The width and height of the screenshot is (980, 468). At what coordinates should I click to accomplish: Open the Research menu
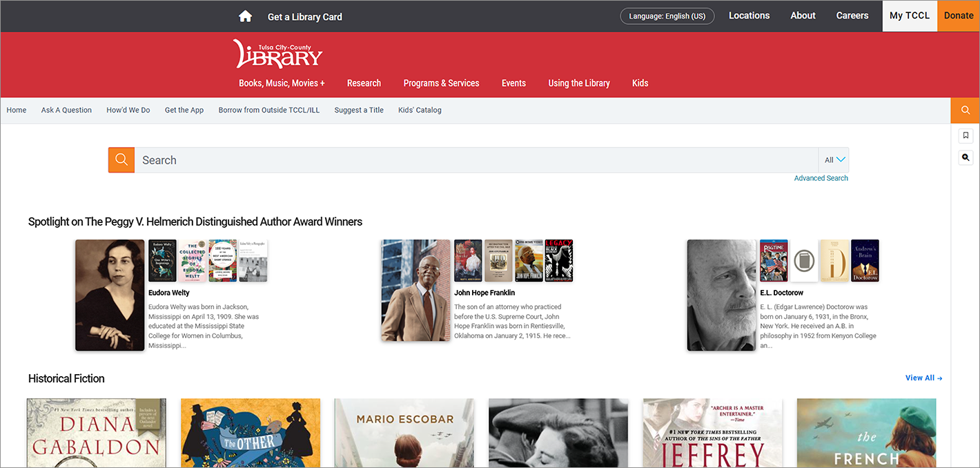coord(364,83)
